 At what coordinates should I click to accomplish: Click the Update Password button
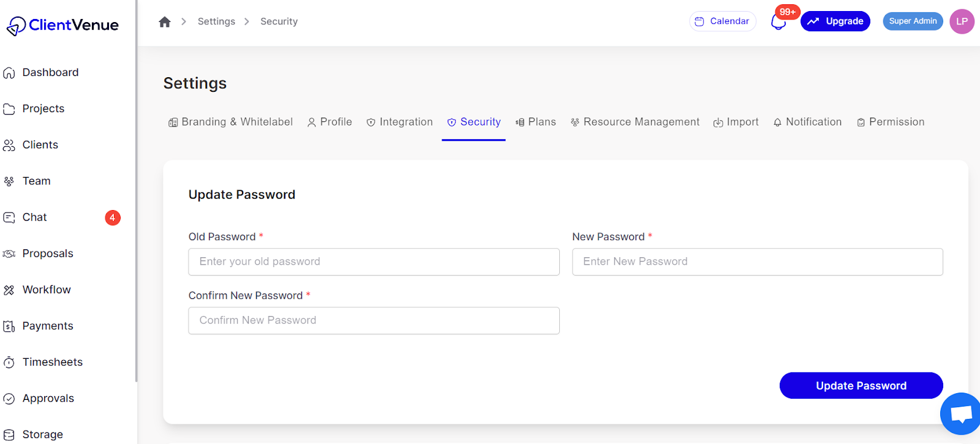[861, 386]
